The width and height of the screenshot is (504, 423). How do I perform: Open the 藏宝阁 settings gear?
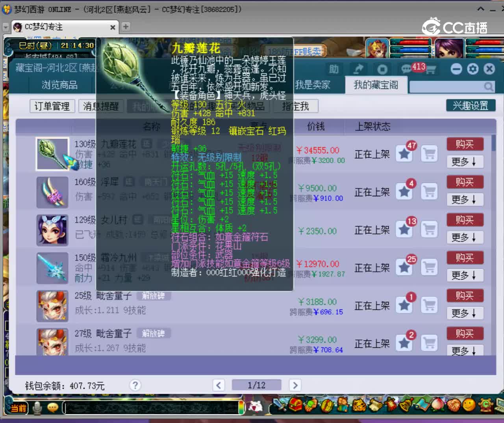click(472, 69)
